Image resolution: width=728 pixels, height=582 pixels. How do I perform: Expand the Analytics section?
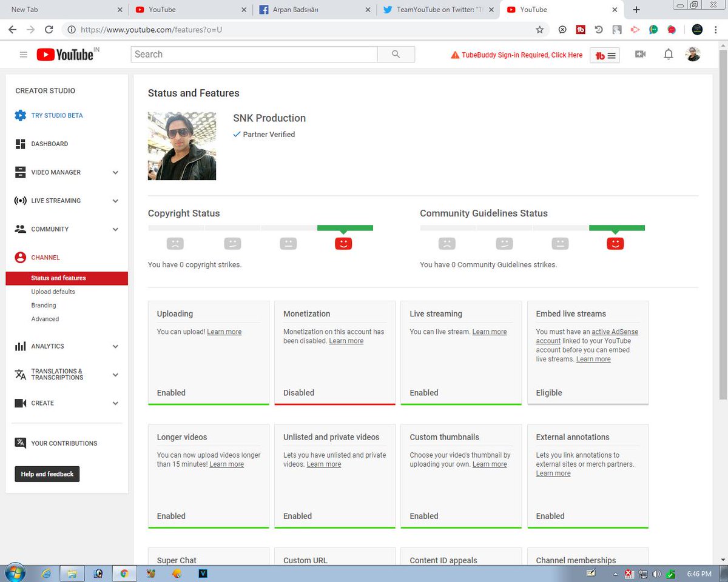115,346
